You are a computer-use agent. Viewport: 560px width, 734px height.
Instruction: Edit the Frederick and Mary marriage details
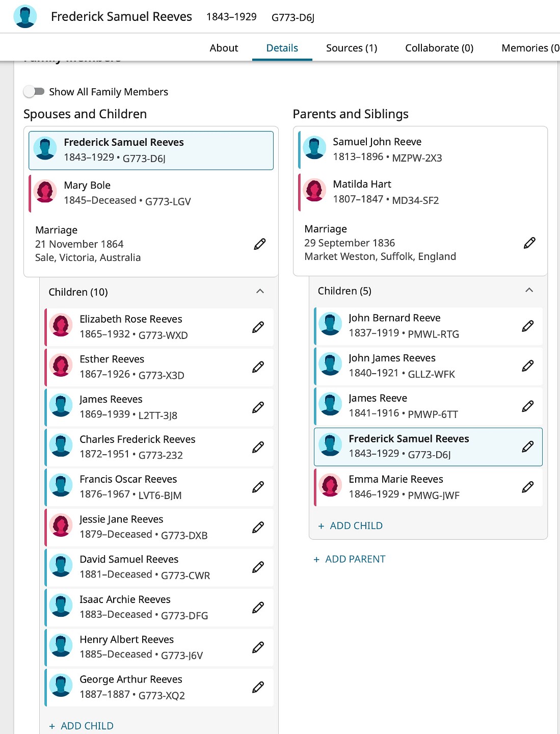(260, 244)
